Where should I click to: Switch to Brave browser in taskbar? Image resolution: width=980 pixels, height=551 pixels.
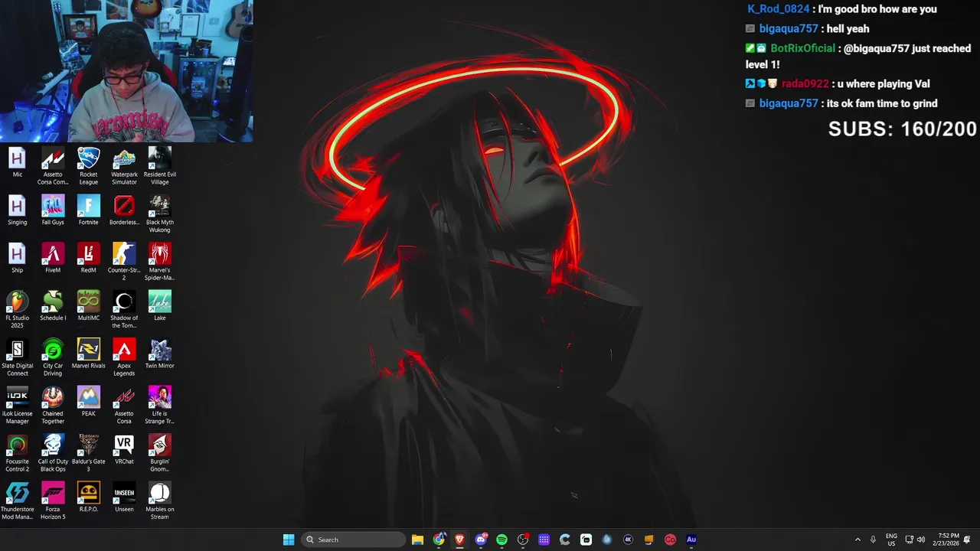(459, 540)
